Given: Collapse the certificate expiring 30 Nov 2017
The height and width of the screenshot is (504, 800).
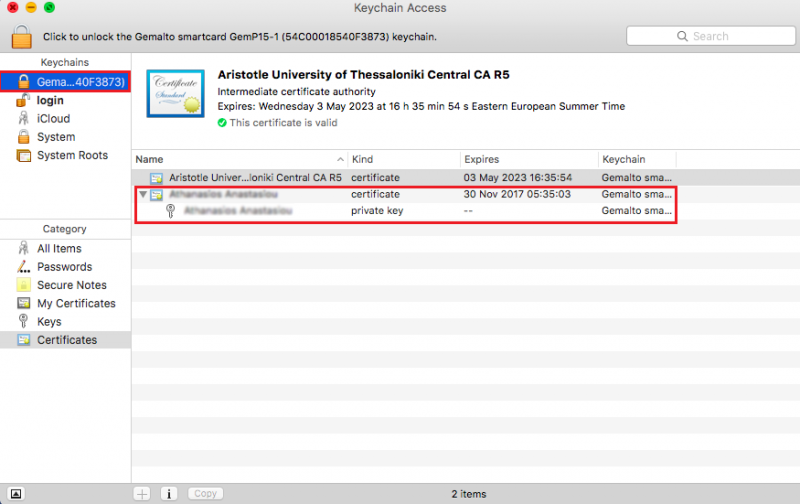Looking at the screenshot, I should [x=143, y=194].
